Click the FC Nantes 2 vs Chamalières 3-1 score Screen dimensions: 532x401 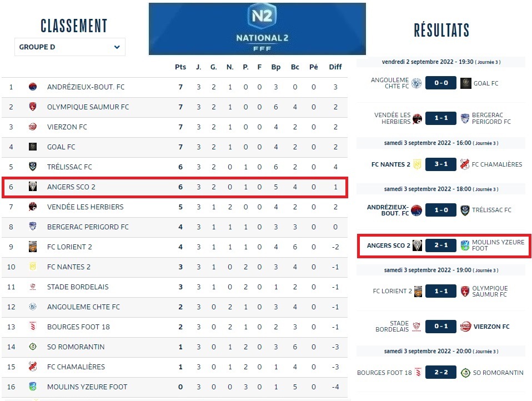(x=441, y=164)
